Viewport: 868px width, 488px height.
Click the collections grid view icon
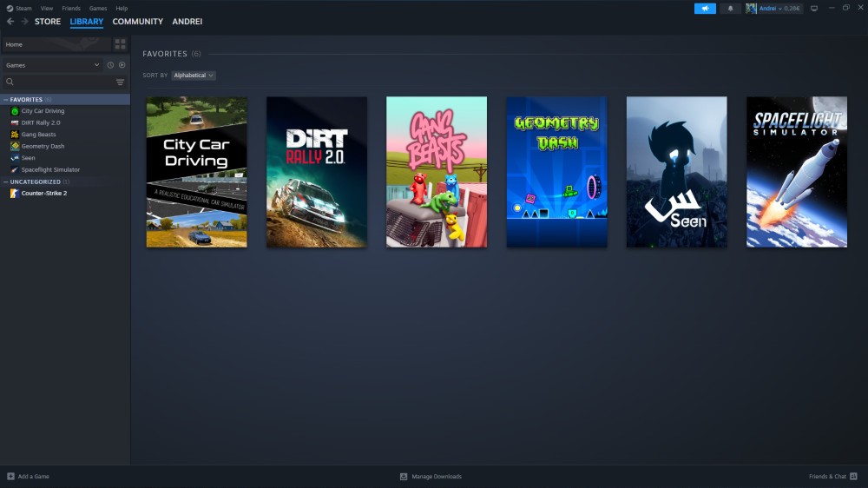coord(120,44)
